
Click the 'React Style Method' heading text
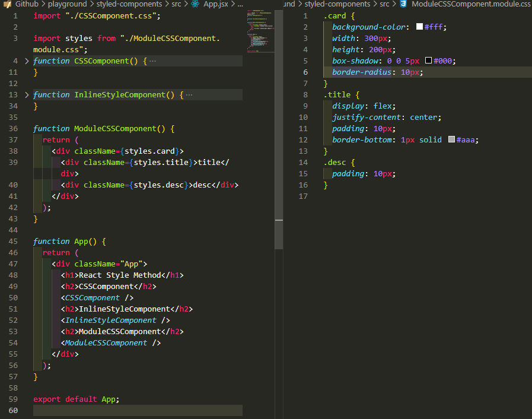[120, 275]
